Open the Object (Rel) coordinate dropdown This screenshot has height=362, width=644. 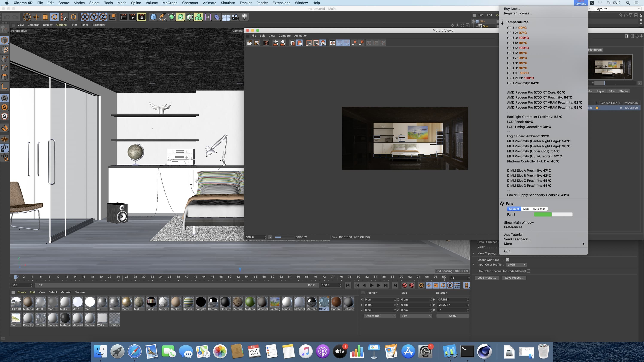point(380,316)
